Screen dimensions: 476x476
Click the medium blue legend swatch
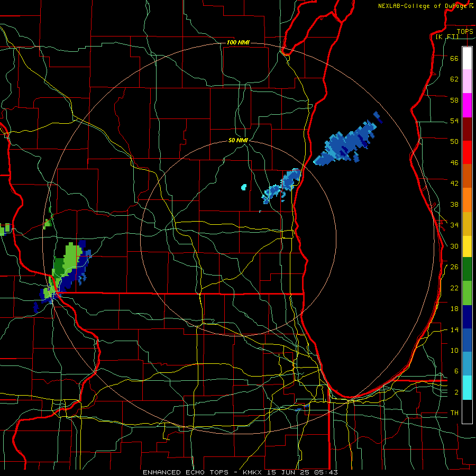point(467,340)
